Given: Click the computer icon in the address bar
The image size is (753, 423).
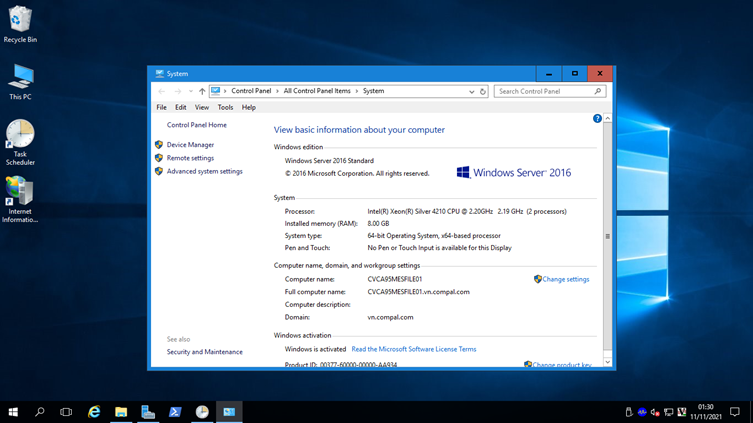Looking at the screenshot, I should (x=216, y=91).
